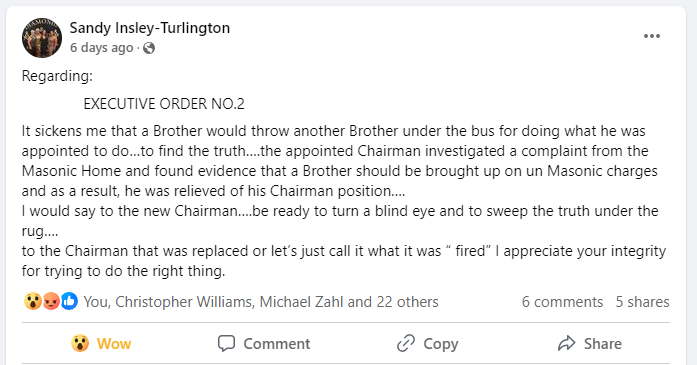Click Sandy Insley-Turlington's profile picture
The width and height of the screenshot is (697, 365).
click(x=42, y=38)
